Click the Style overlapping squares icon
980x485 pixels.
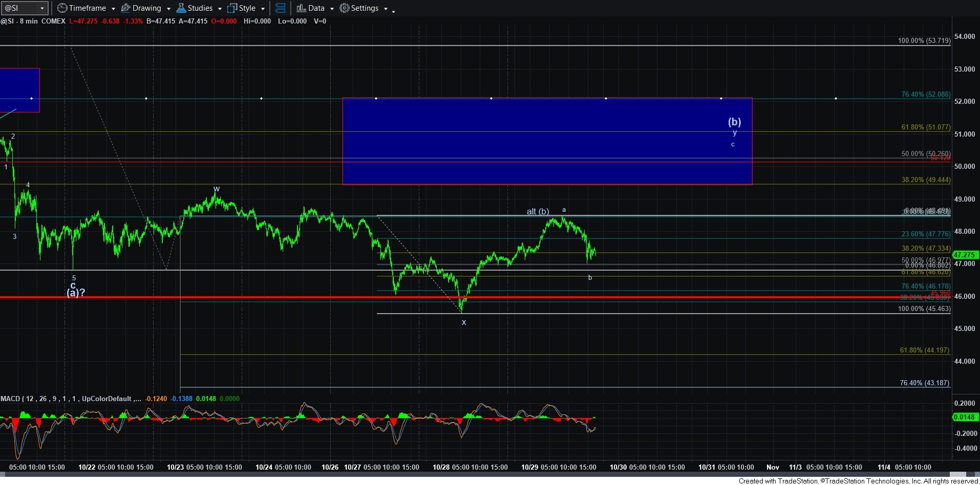(x=232, y=8)
